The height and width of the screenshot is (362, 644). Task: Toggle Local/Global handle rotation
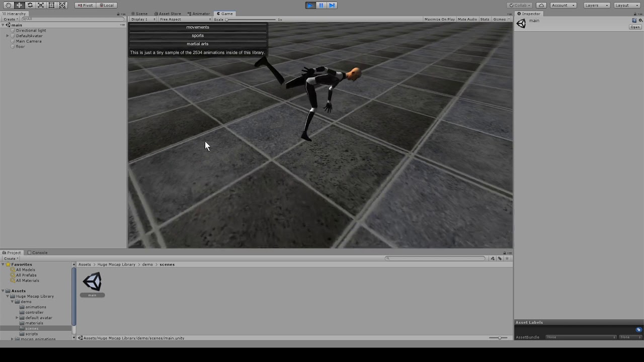[106, 5]
